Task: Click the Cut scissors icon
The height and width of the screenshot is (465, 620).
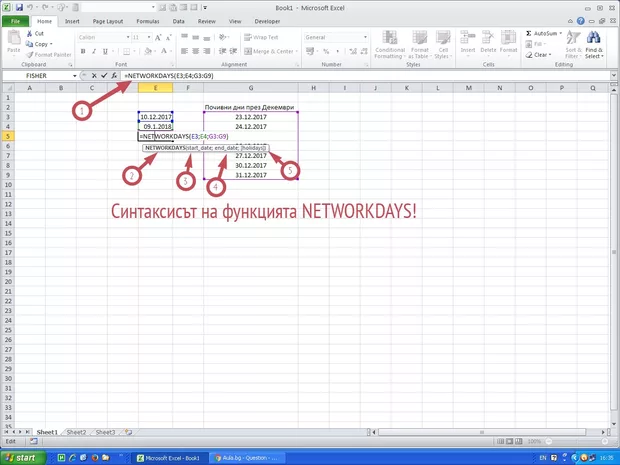Action: click(x=29, y=34)
